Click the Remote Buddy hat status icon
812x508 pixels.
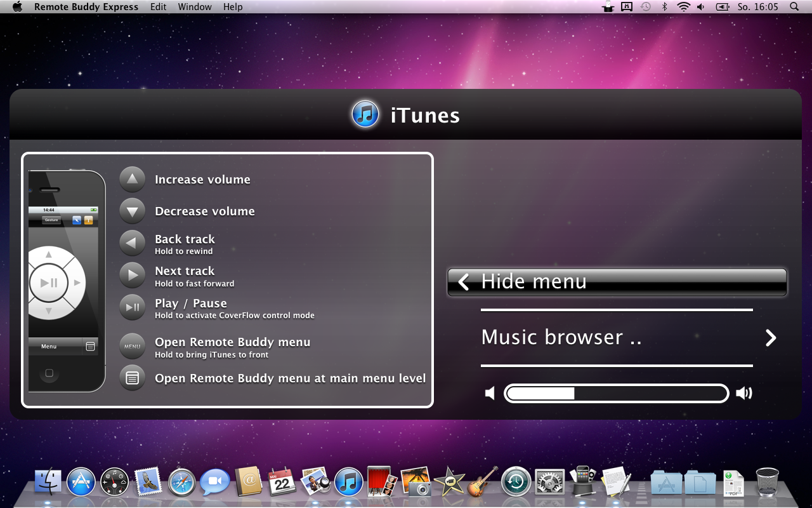click(609, 7)
